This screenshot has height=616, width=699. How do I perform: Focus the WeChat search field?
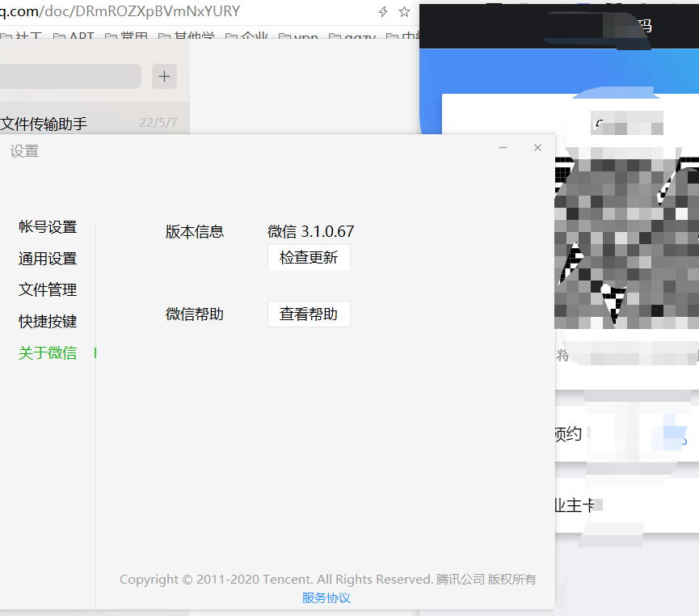click(70, 76)
